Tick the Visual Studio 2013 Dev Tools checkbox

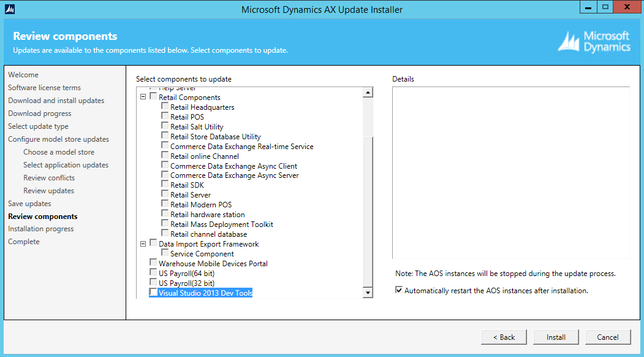153,293
